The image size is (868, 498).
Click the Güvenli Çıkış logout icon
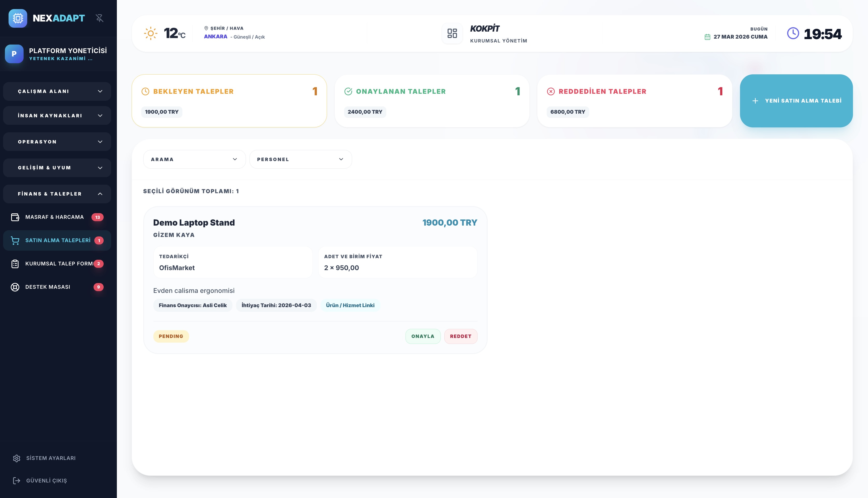16,481
